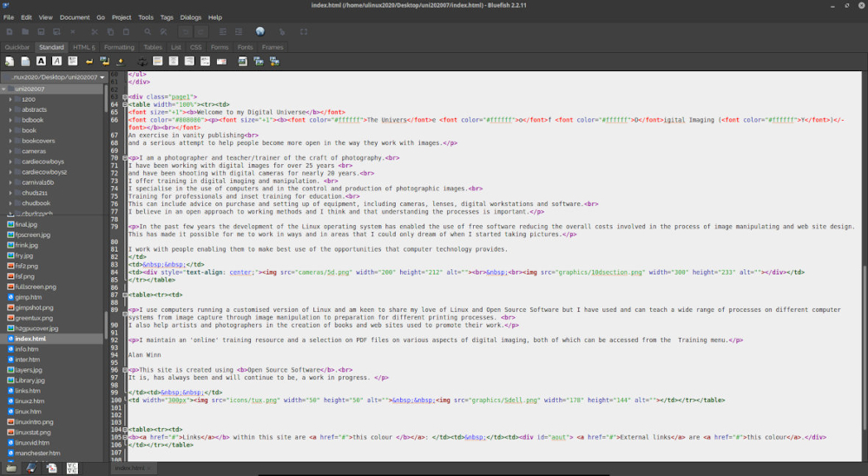The width and height of the screenshot is (868, 476).
Task: Collapse code fold at line 63
Action: click(124, 97)
